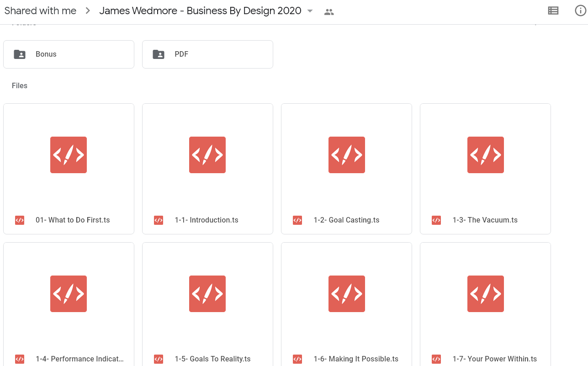Select the 1-1- Introduction.ts thumbnail

(207, 155)
